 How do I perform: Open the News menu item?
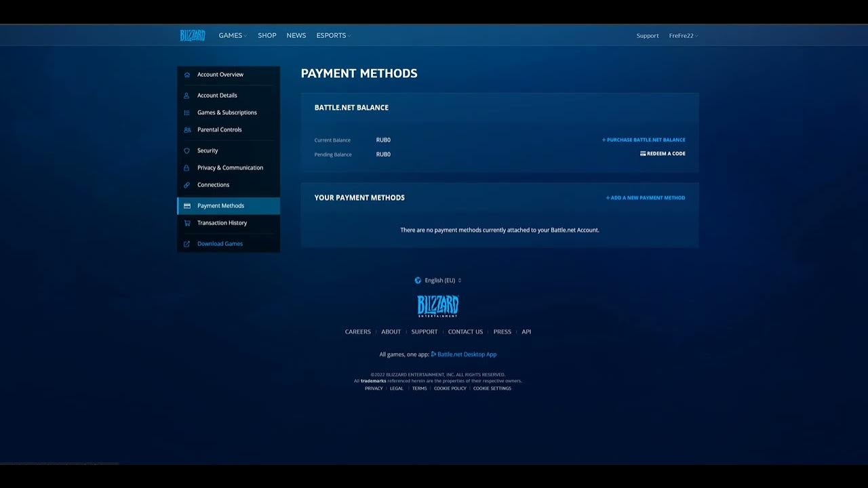(296, 35)
